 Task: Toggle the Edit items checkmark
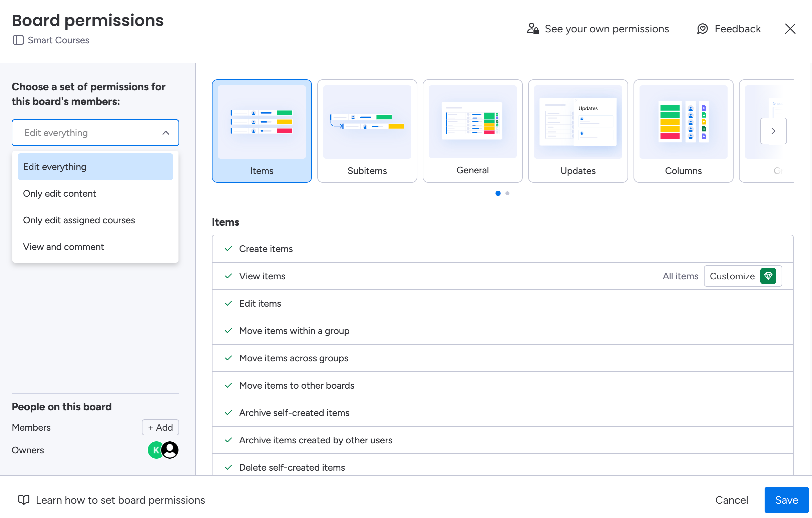pos(228,303)
